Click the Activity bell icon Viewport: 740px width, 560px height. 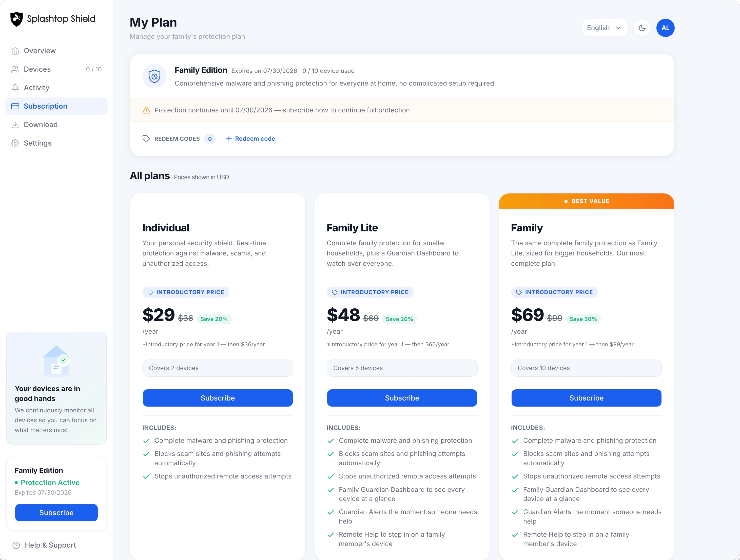click(x=15, y=88)
